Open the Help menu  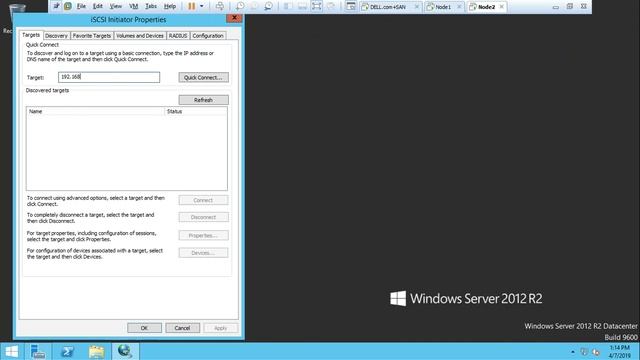(170, 7)
